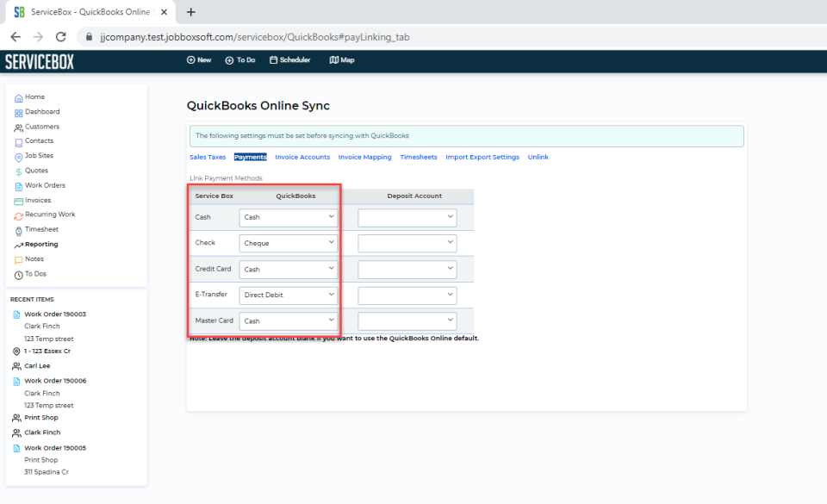Open QuickBooks dropdown for E-Transfer row
The image size is (827, 504).
click(x=288, y=295)
